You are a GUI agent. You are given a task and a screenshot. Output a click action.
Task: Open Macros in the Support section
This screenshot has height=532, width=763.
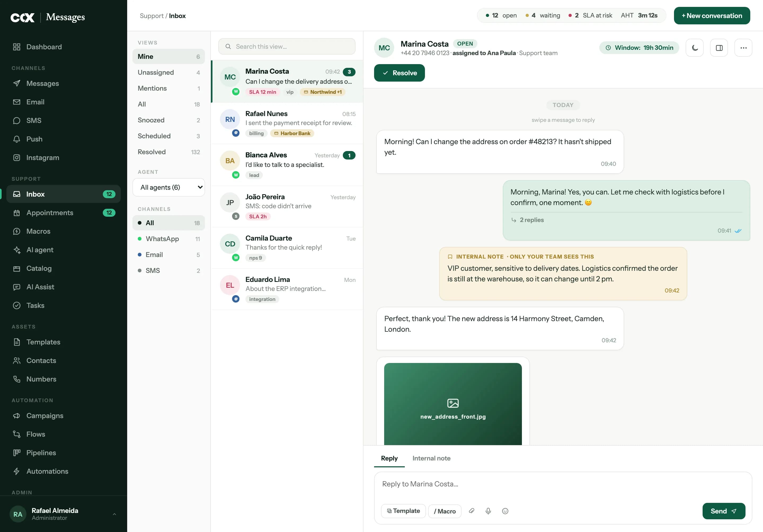(64, 231)
